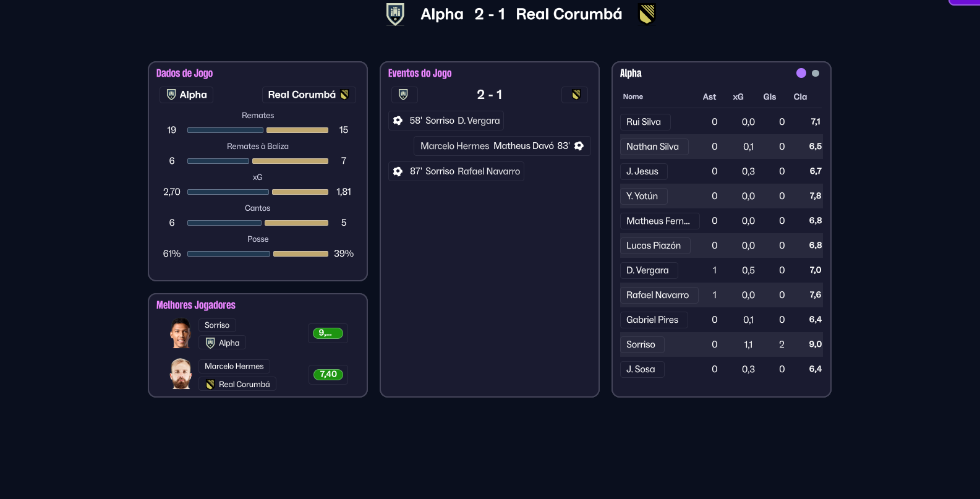Click the soccer ball icon for the 83' goal
This screenshot has height=499, width=980.
[579, 146]
